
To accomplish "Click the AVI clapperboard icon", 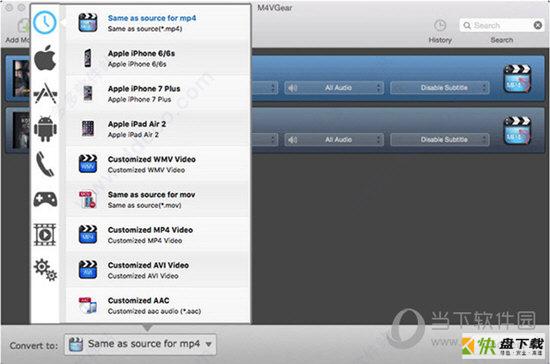I will click(x=88, y=269).
